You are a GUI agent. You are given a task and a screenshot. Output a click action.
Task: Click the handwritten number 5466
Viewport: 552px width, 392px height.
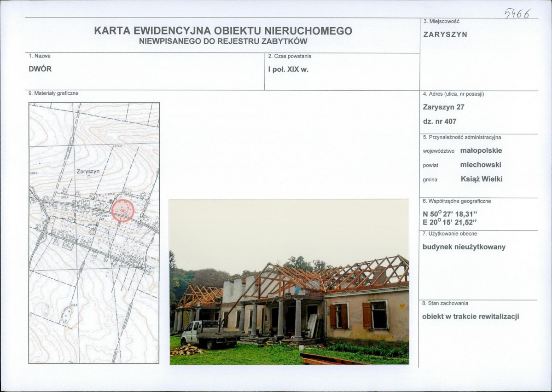click(x=517, y=14)
